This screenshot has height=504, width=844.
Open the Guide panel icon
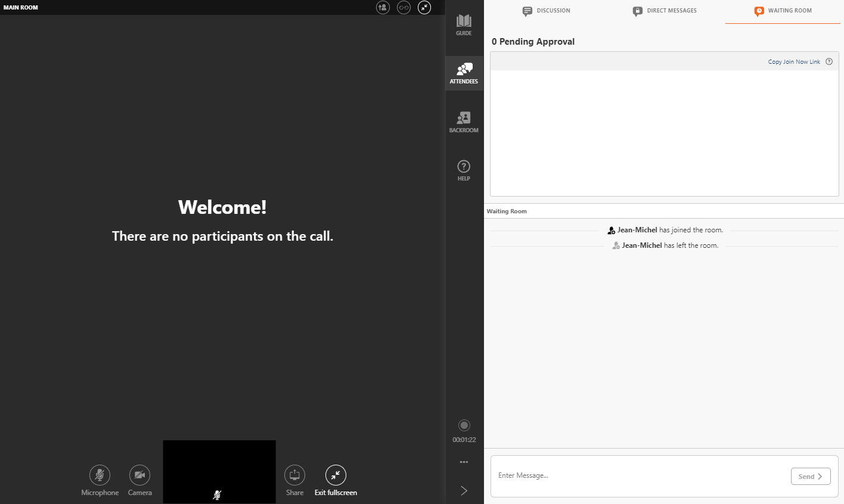click(x=464, y=25)
